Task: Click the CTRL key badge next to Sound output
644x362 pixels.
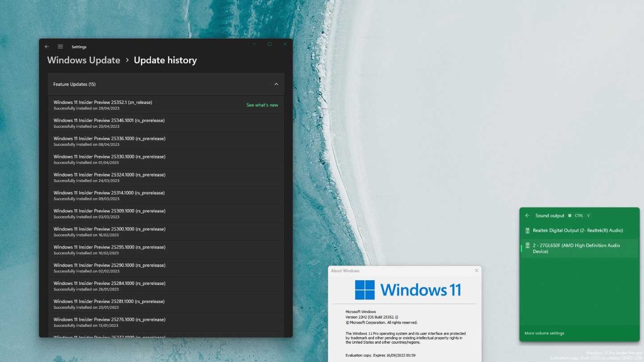Action: coord(579,215)
